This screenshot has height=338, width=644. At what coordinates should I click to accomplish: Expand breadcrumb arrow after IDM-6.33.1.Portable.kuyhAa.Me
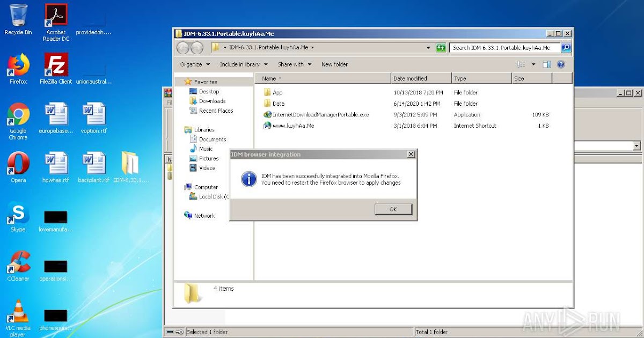coord(313,48)
